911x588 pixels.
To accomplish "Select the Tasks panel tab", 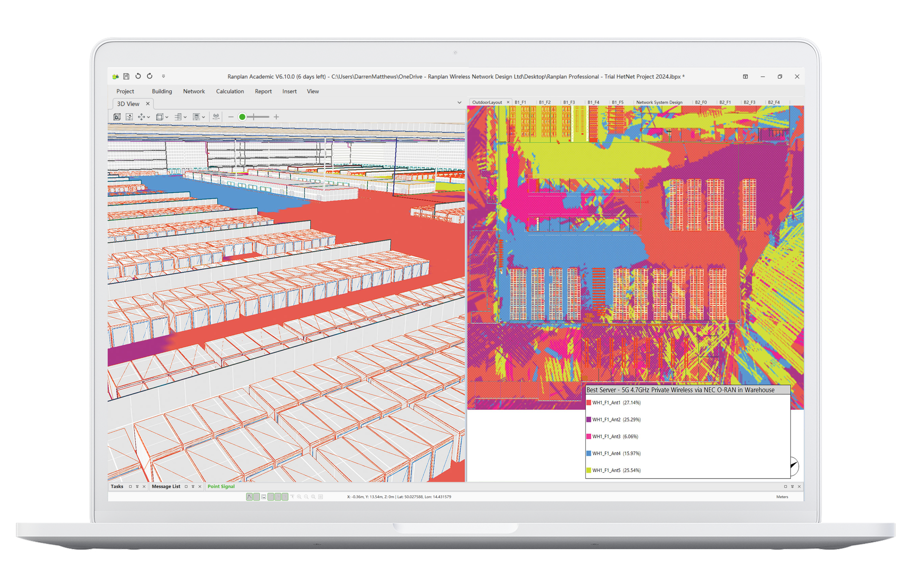I will tap(117, 486).
